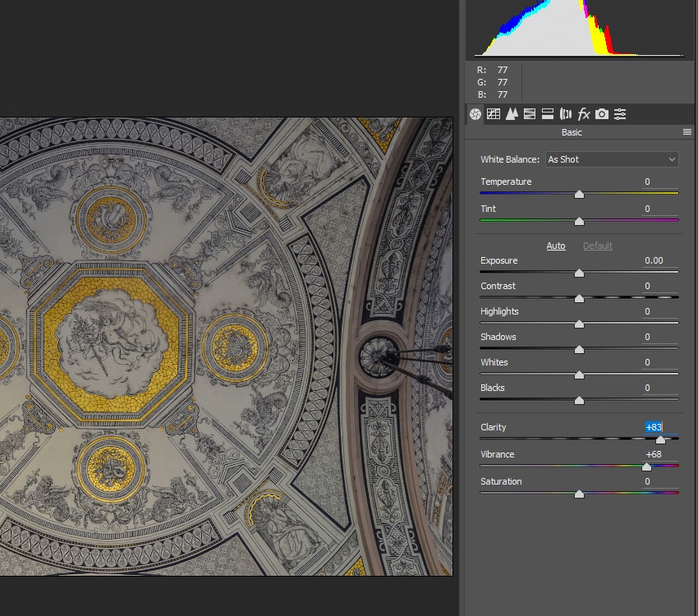Open the Detail panel icon

[x=512, y=114]
